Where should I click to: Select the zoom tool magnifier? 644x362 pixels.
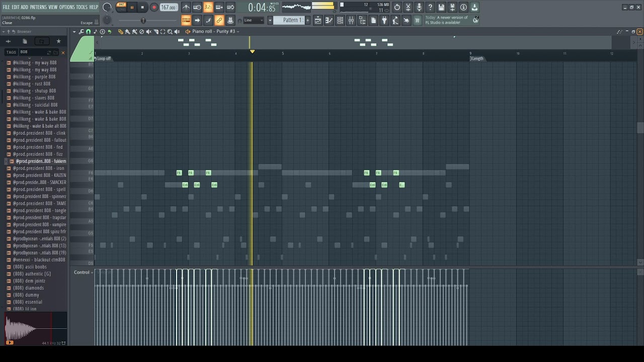[x=170, y=32]
